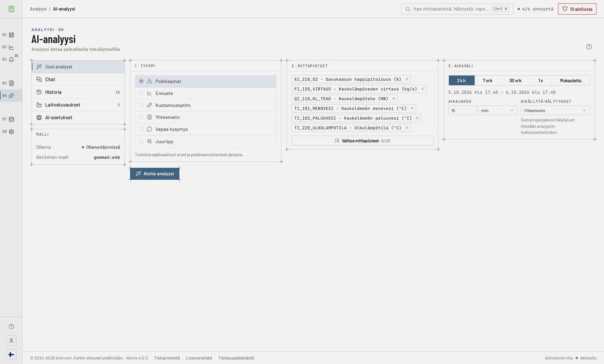Open the Lisenssiehdot footer link
The image size is (604, 364).
point(199,358)
